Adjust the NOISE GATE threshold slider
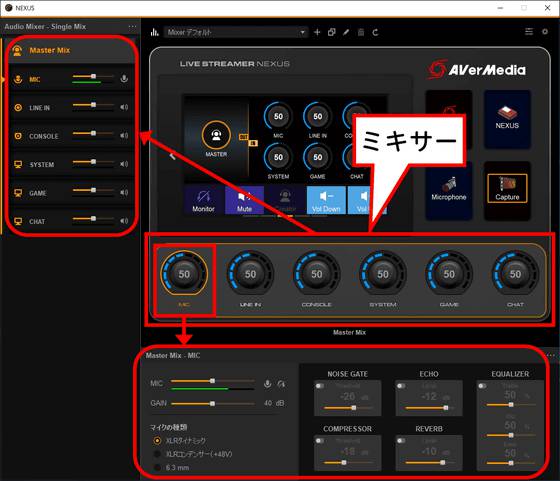Screen dimensions: 560x481 [x=348, y=407]
